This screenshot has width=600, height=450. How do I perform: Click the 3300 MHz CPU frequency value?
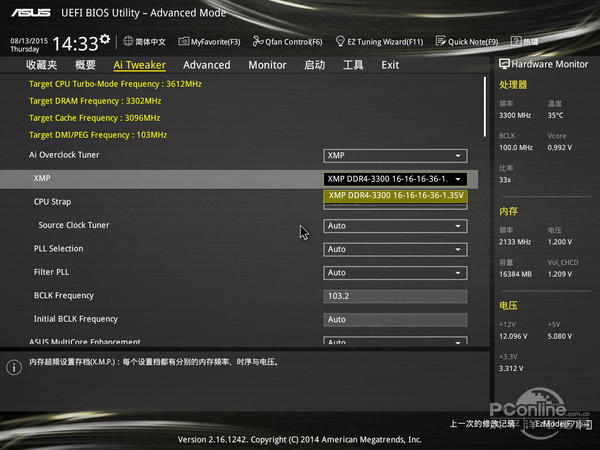point(515,116)
